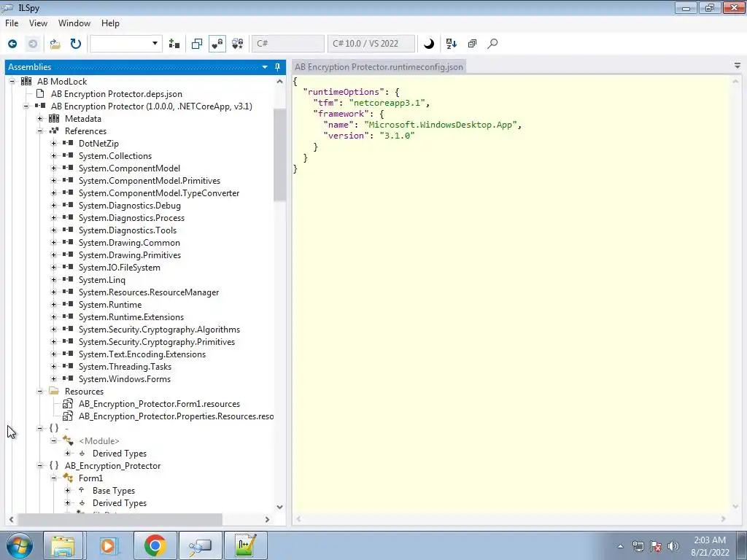
Task: Toggle show all types and members icon
Action: [x=237, y=44]
